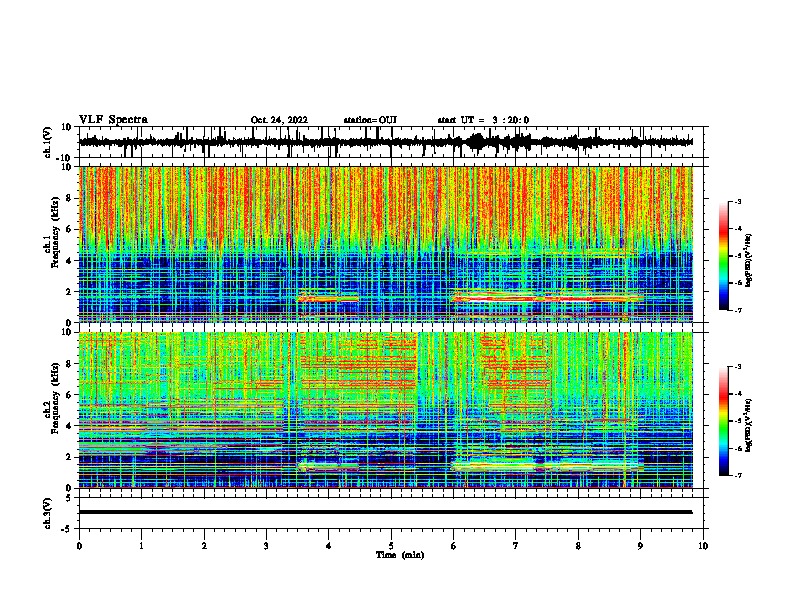
Task: Click the "VLF Spectra" plot title
Action: tap(113, 120)
